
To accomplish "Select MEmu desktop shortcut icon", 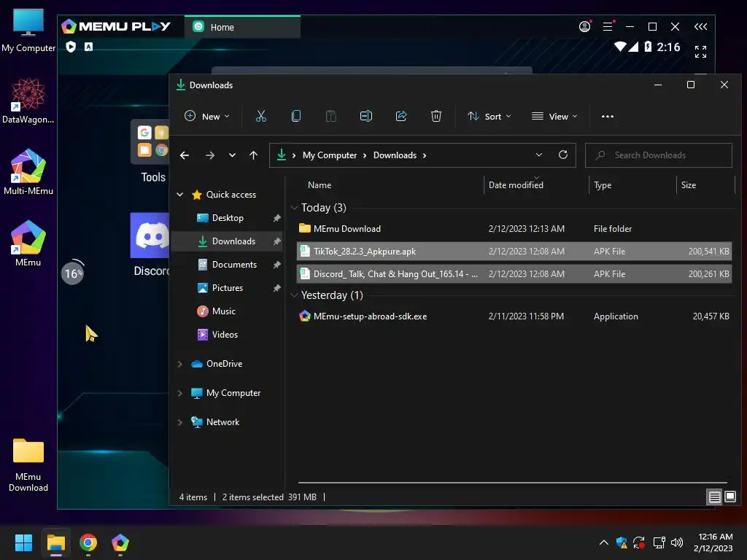I will (28, 243).
